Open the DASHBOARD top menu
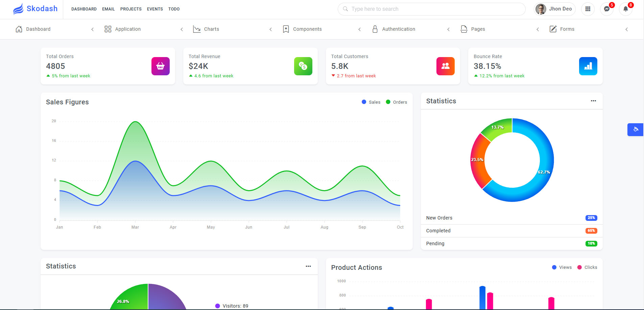This screenshot has width=644, height=310. click(84, 9)
